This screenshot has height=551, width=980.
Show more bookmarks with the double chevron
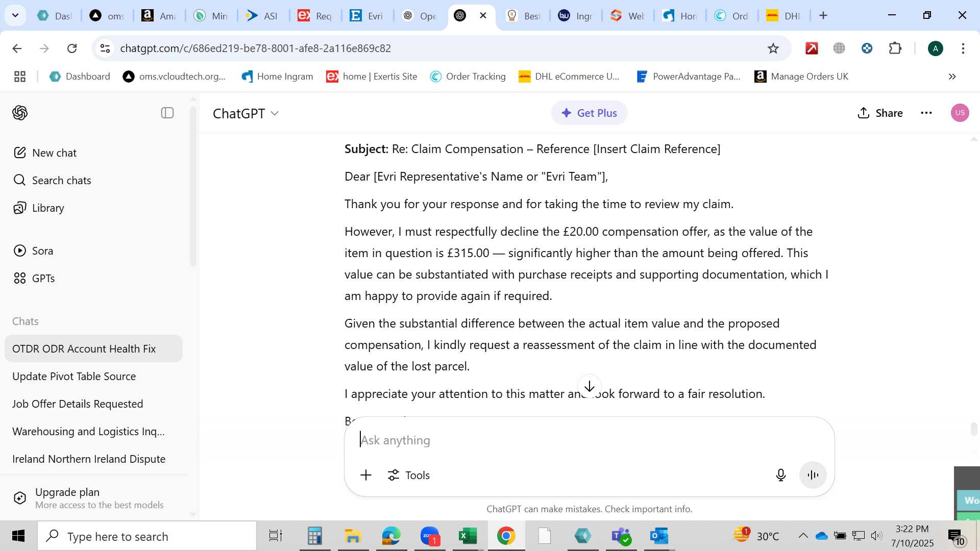952,77
